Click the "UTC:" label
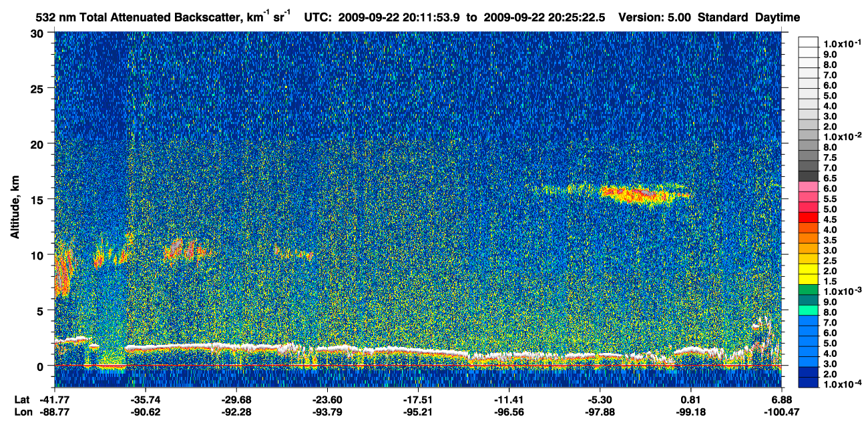868x445 pixels. coord(318,17)
